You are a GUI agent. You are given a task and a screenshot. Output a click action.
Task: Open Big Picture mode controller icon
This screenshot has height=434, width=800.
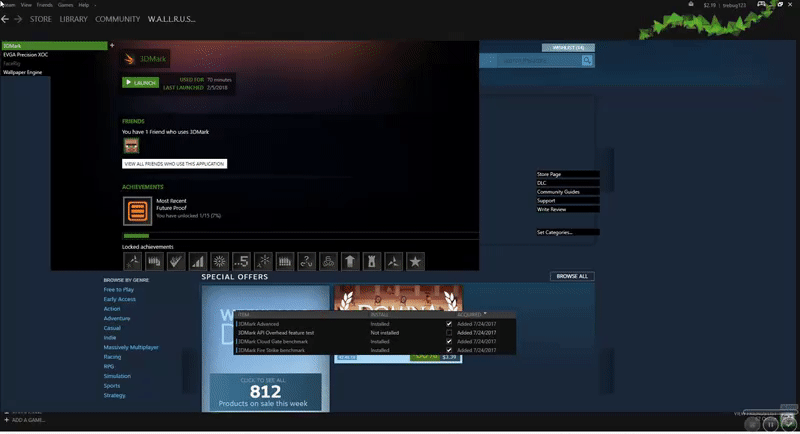click(x=761, y=4)
